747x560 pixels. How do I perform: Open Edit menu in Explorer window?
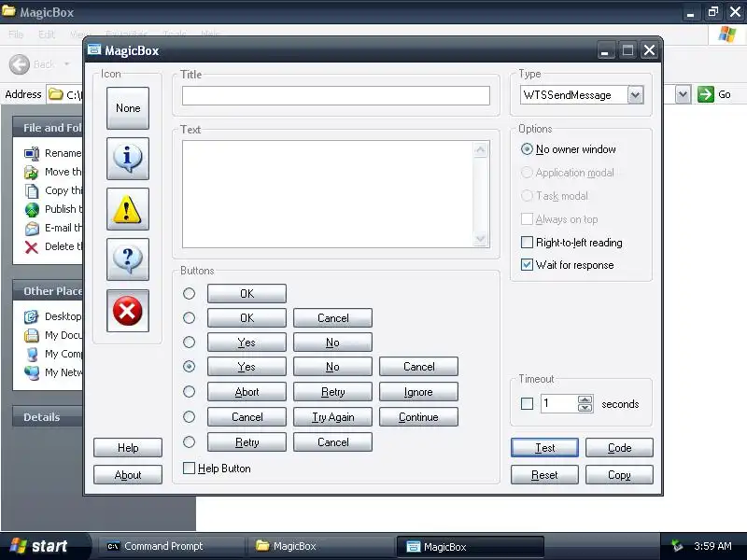47,35
